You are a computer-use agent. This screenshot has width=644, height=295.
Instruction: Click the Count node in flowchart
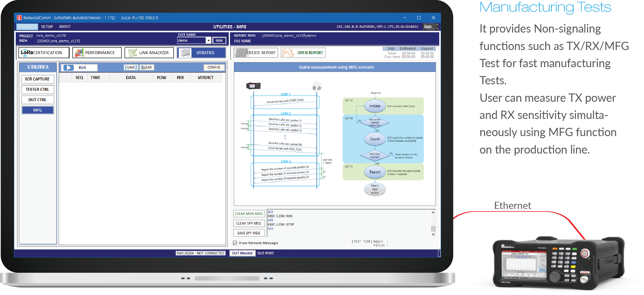(375, 139)
